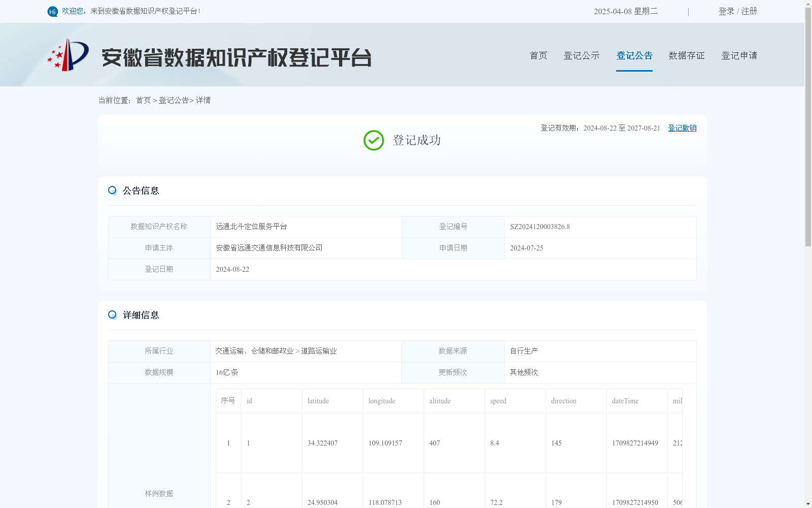Viewport: 812px width, 508px height.
Task: Open the 登记公示 navigation tab
Action: click(x=582, y=55)
